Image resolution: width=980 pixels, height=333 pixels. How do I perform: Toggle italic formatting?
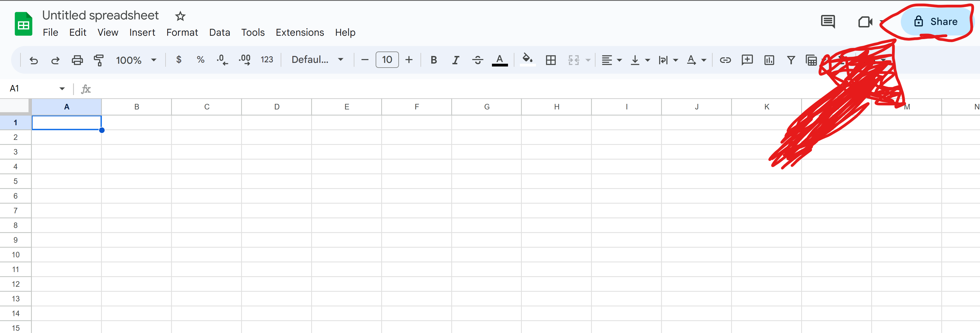point(455,60)
